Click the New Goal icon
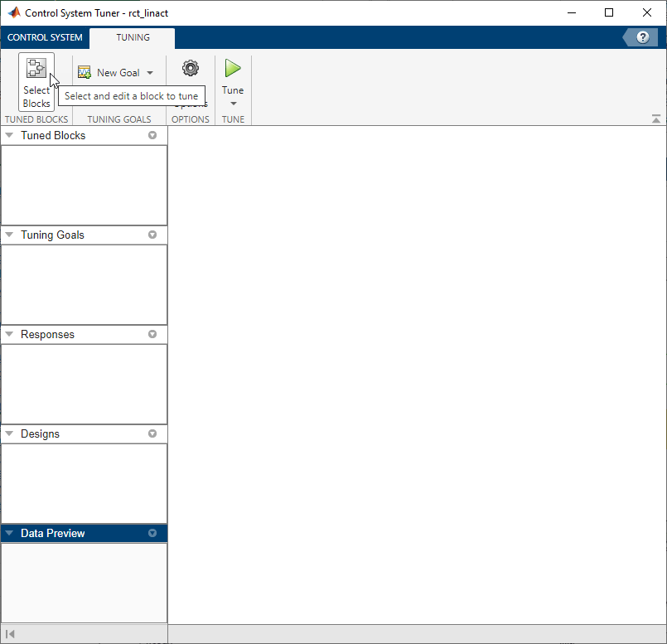Screen dimensions: 667x644 85,72
